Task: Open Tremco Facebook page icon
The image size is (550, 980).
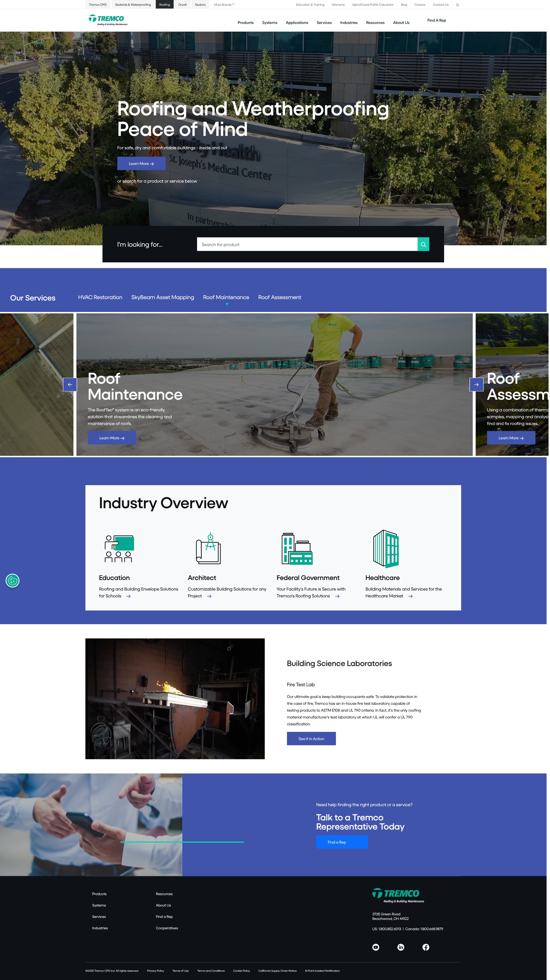Action: 426,947
